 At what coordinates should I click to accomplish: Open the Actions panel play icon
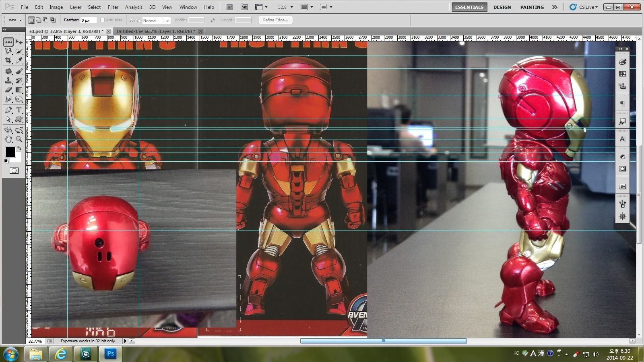point(622,187)
